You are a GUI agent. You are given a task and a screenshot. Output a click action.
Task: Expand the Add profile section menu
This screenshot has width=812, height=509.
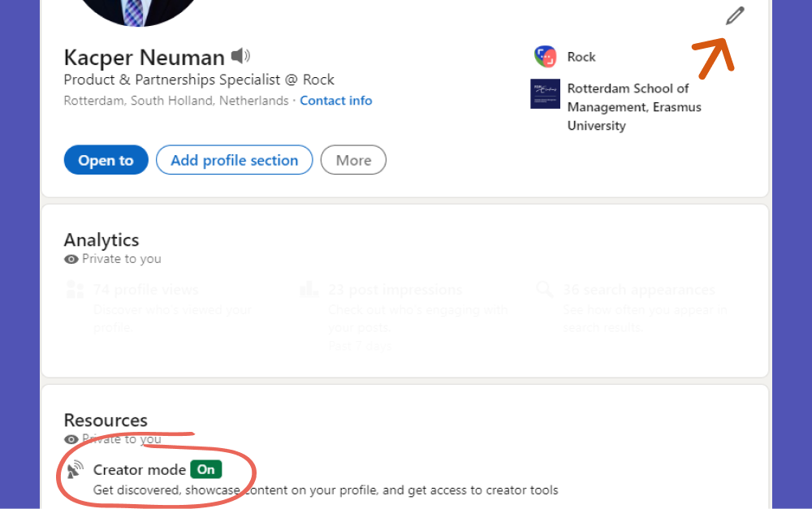[234, 160]
